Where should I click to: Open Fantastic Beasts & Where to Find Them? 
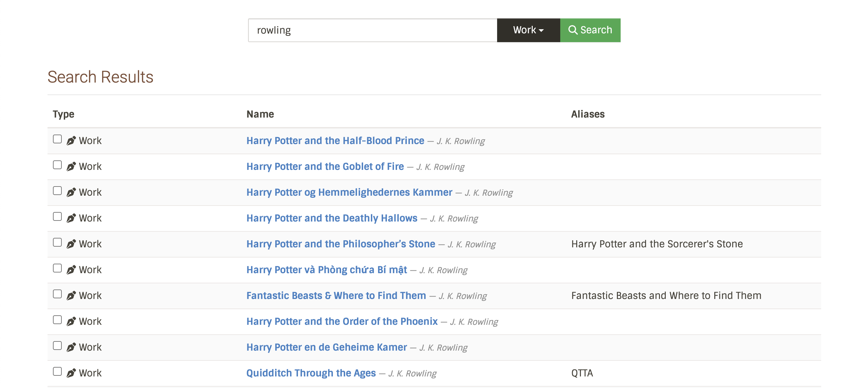pos(336,296)
